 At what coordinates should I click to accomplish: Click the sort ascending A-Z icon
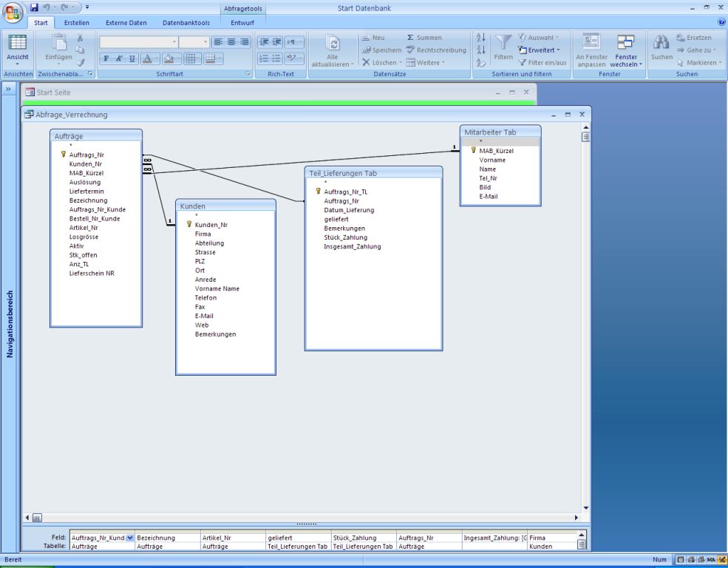coord(481,38)
